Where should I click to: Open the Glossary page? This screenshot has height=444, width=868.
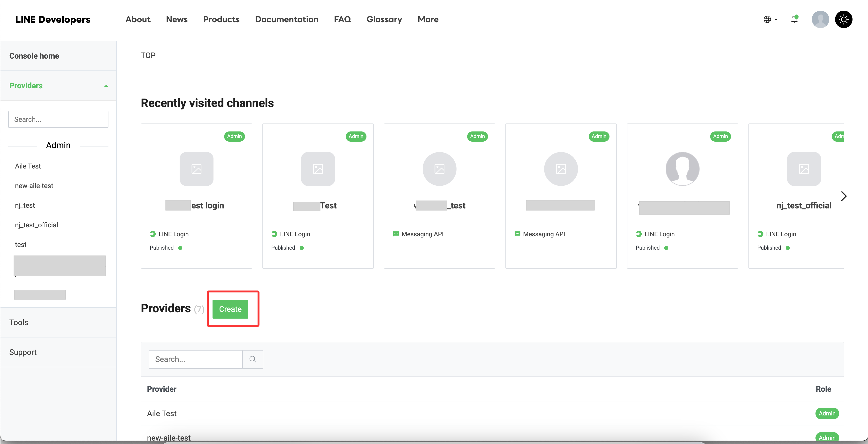coord(384,20)
